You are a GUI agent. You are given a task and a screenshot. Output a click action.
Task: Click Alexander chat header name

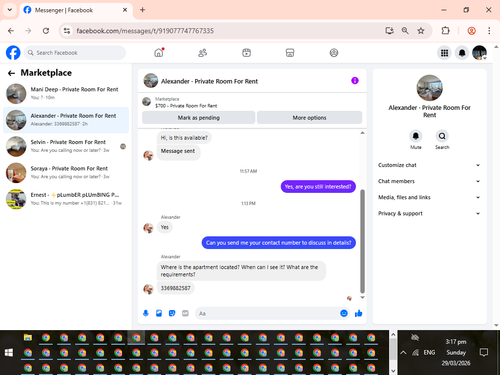(x=209, y=81)
